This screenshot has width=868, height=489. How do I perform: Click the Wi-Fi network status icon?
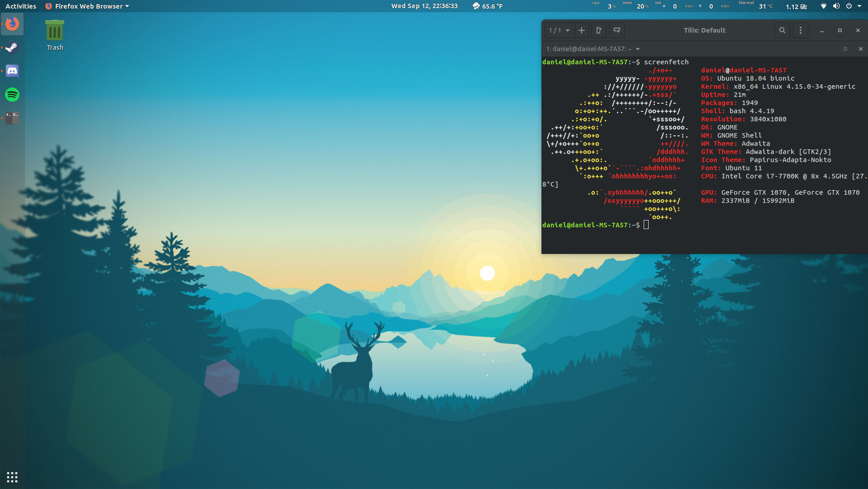[824, 6]
